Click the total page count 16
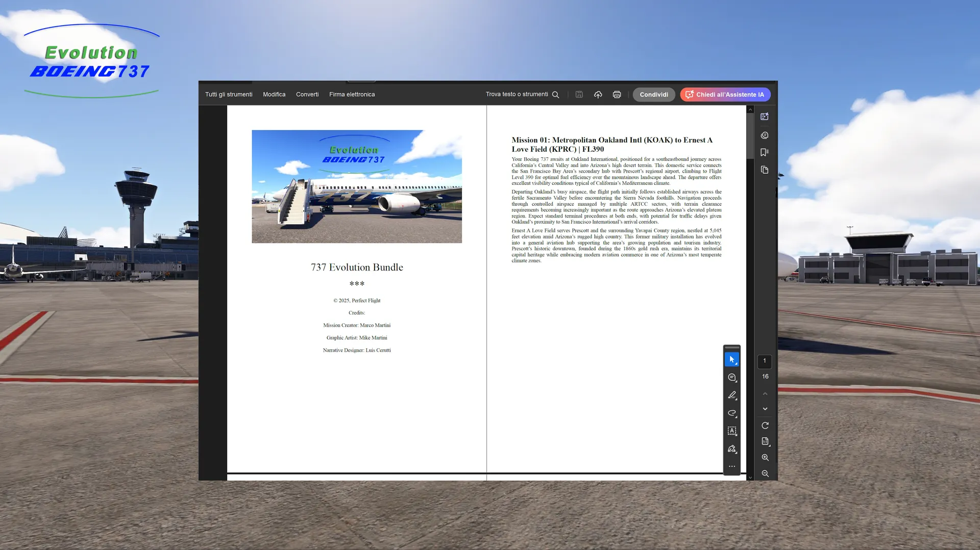 [765, 376]
